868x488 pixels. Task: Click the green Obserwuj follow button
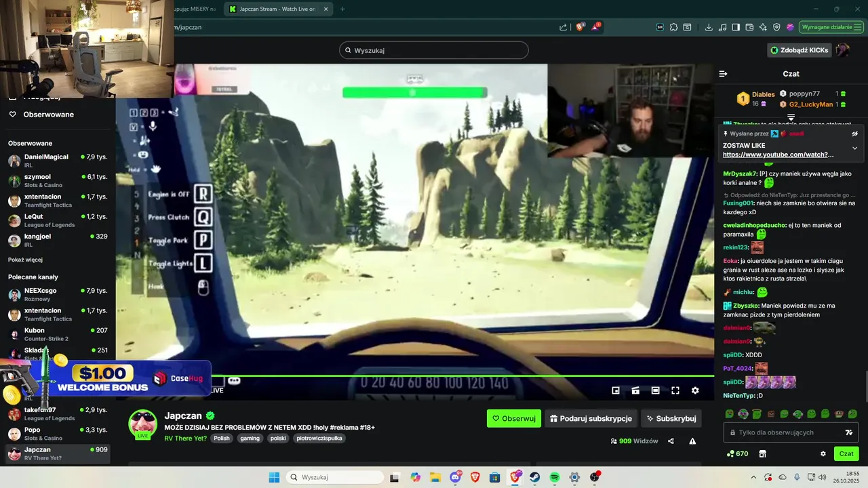(x=514, y=418)
